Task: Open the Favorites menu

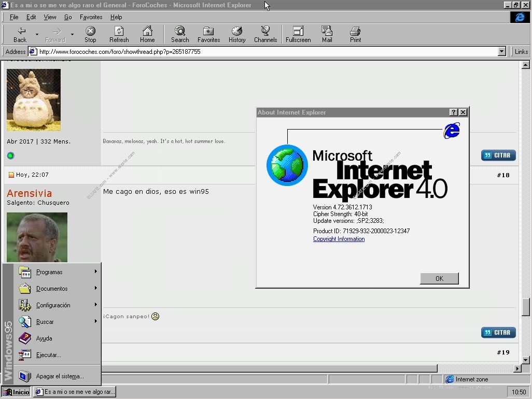Action: 91,17
